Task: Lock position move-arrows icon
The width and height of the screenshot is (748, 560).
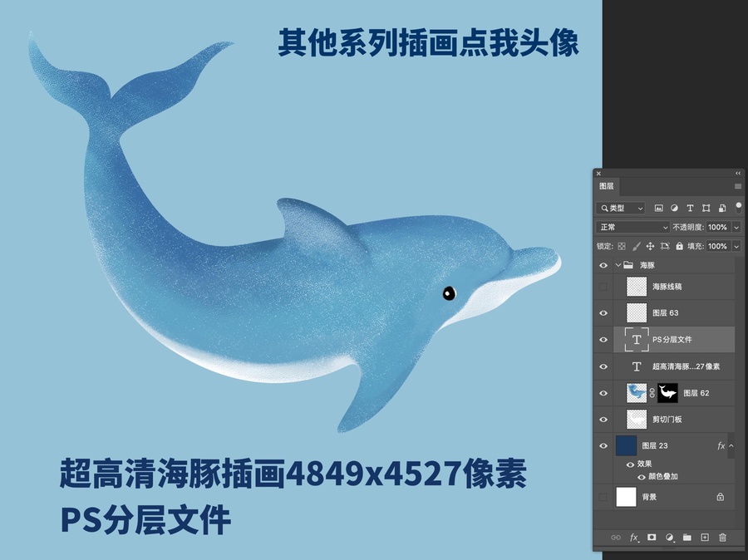Action: pyautogui.click(x=650, y=246)
